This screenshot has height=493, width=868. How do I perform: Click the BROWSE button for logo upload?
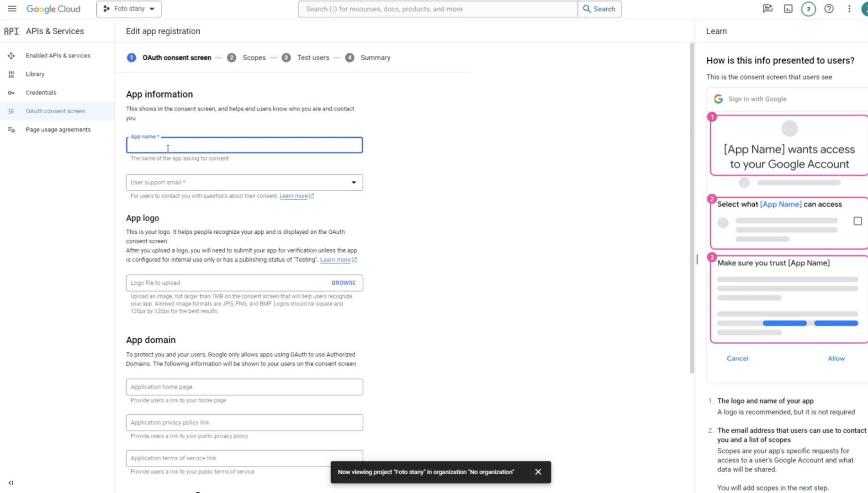[344, 283]
